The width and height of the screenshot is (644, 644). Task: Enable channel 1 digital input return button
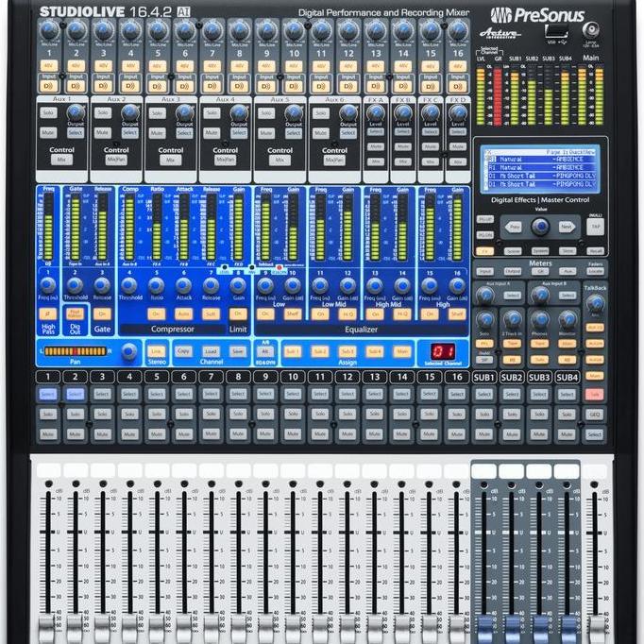(x=48, y=86)
